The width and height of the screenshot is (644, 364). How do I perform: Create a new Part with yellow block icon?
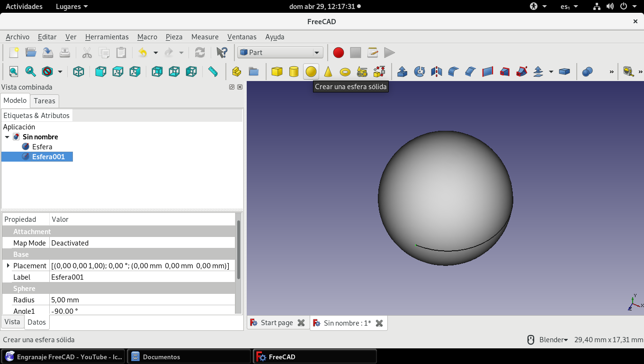pos(237,72)
